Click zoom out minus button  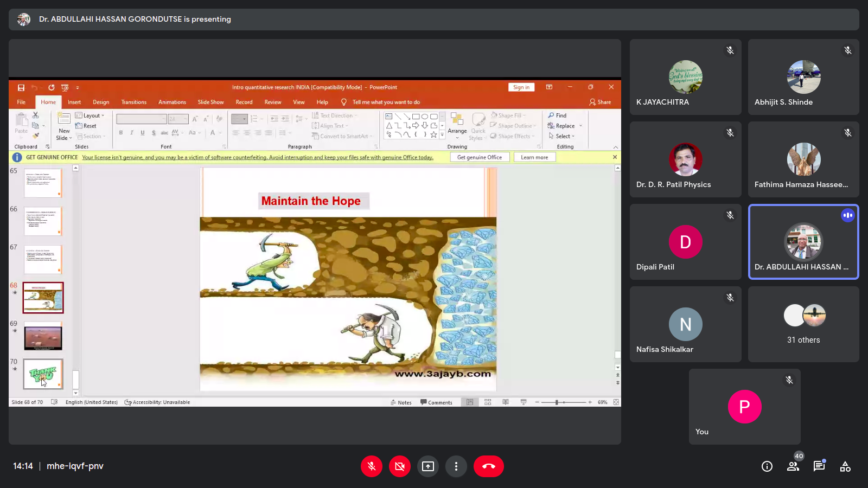point(537,402)
